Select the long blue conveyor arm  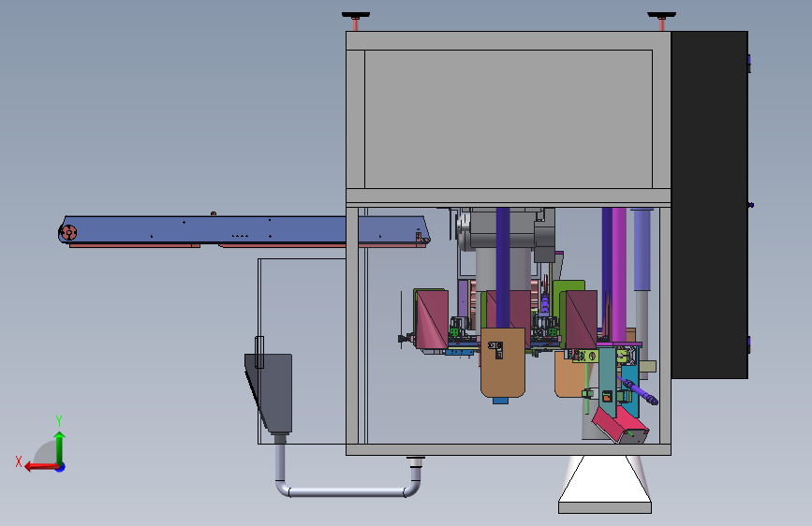(x=244, y=230)
